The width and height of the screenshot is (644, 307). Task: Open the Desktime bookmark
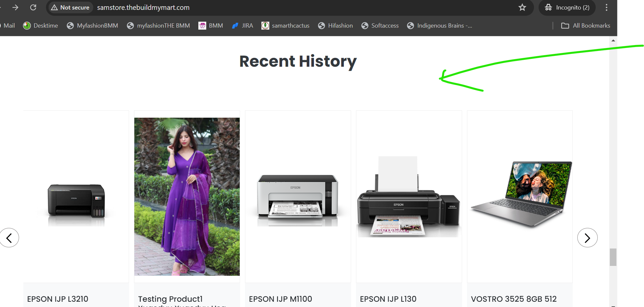(x=40, y=26)
